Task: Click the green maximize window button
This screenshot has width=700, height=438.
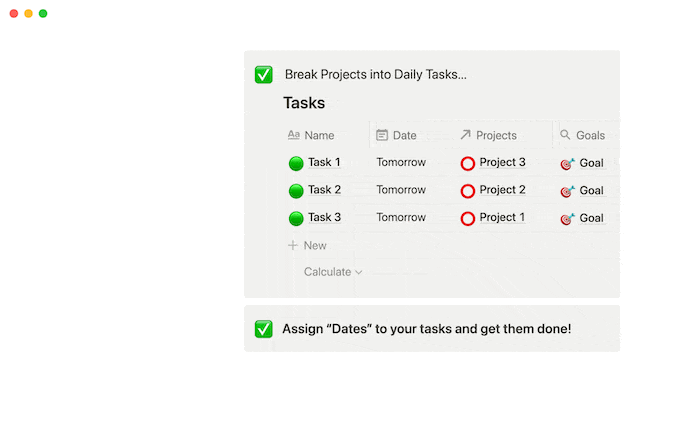Action: click(x=43, y=13)
